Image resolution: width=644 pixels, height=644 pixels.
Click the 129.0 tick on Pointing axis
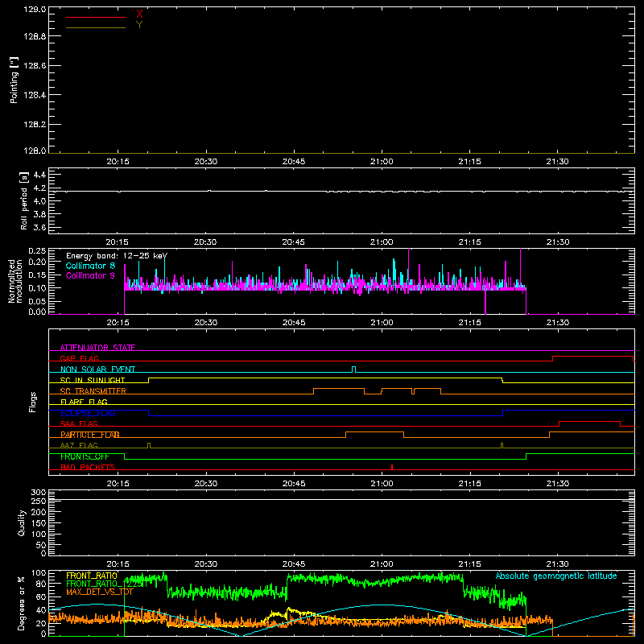[x=35, y=10]
